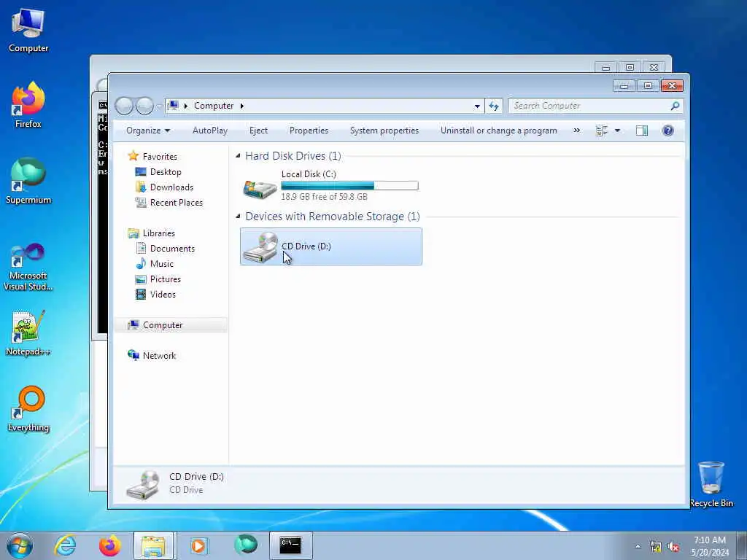Click the Local Disk (C:) usage bar
This screenshot has height=560, width=747.
[x=349, y=186]
